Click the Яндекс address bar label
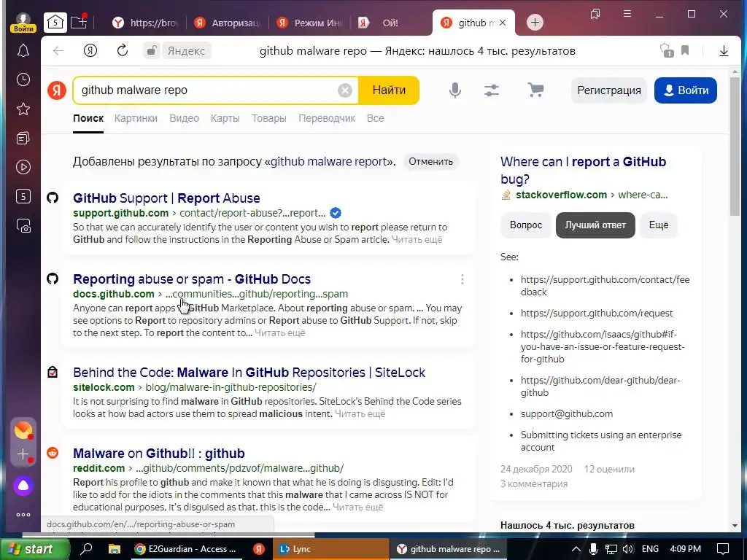747x560 pixels. point(186,50)
